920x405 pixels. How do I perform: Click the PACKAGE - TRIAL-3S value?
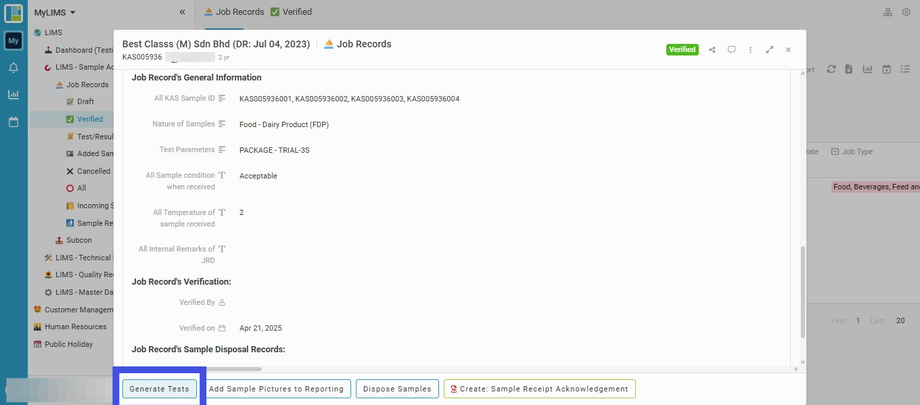[x=274, y=150]
